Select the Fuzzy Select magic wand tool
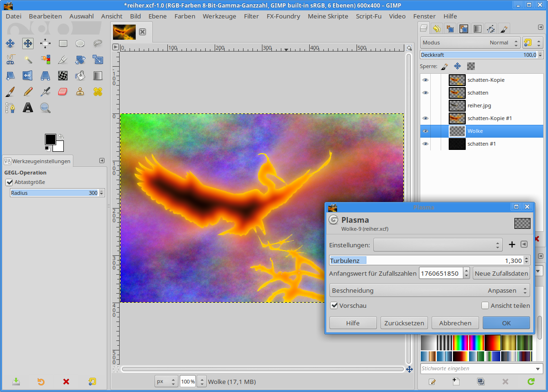The image size is (548, 392). tap(28, 59)
